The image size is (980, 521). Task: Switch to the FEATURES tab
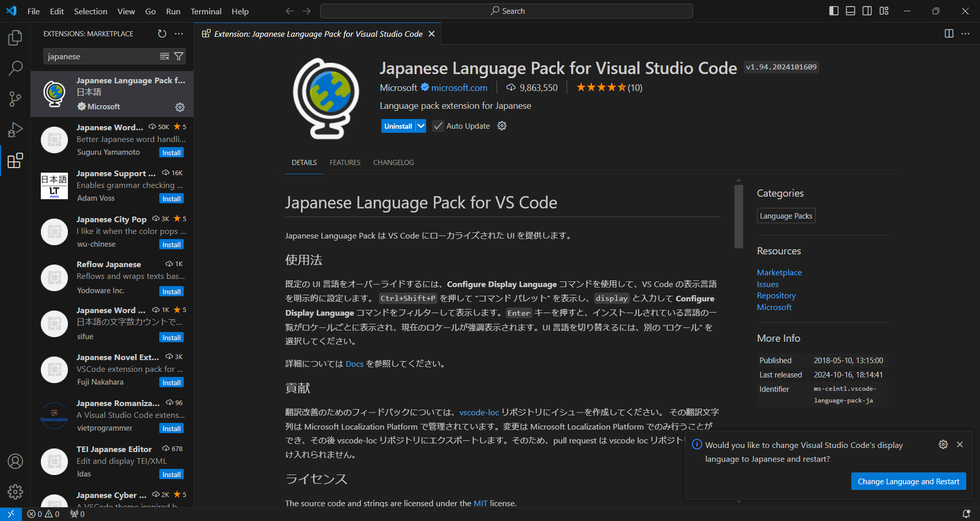[345, 162]
